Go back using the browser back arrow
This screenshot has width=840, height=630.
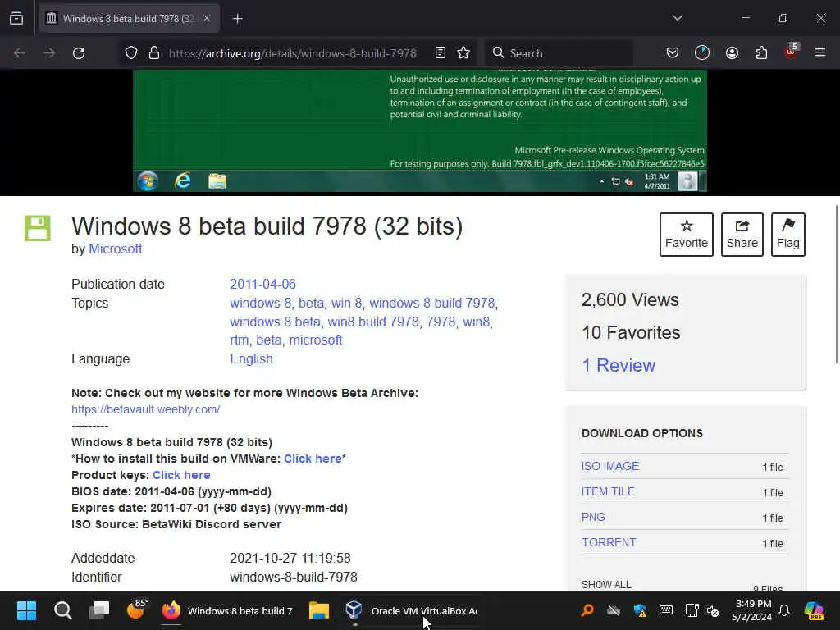(20, 53)
